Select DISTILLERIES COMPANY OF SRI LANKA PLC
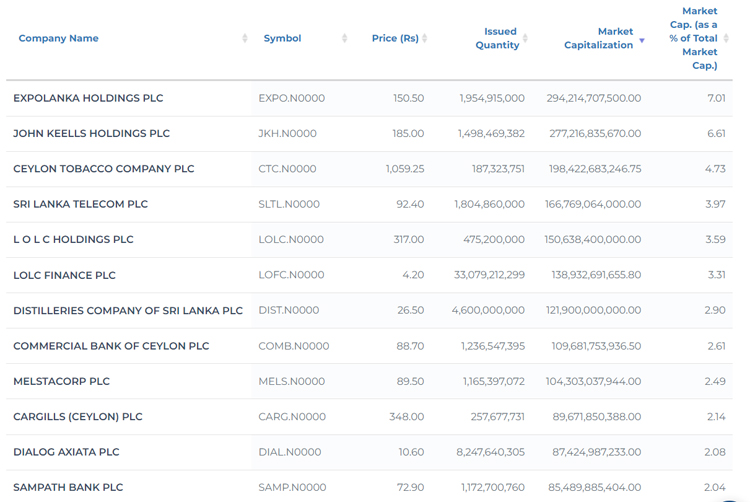 click(128, 311)
